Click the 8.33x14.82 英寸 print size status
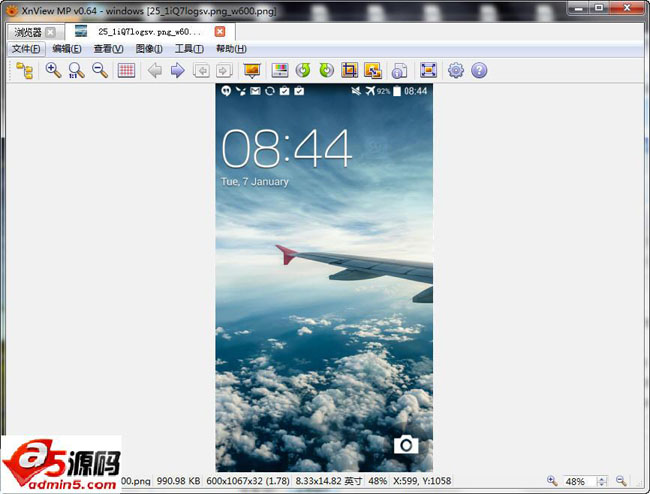This screenshot has width=650, height=494. click(329, 481)
